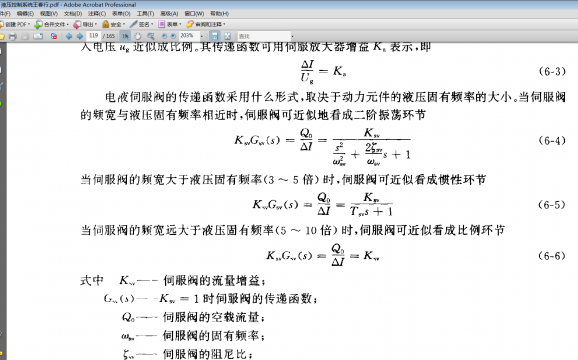This screenshot has width=578, height=360.
Task: Click the Zoom In round button
Action: click(x=173, y=36)
